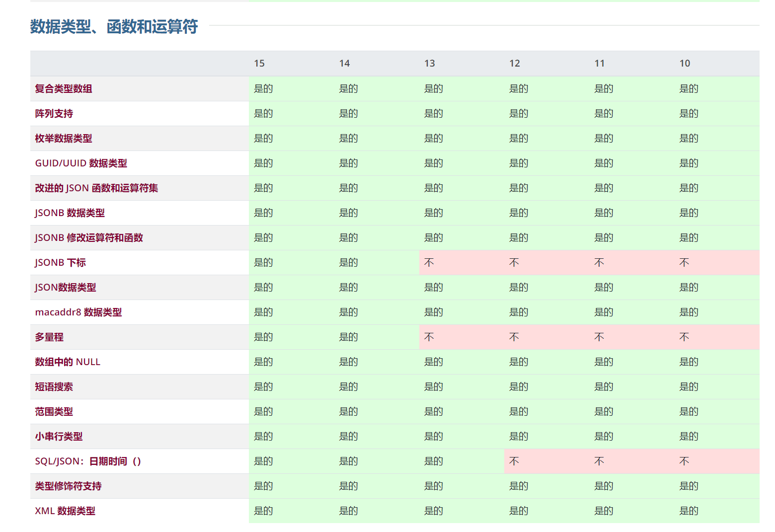
Task: Click the 是的 cell for 范围类型 version 10
Action: (x=717, y=412)
